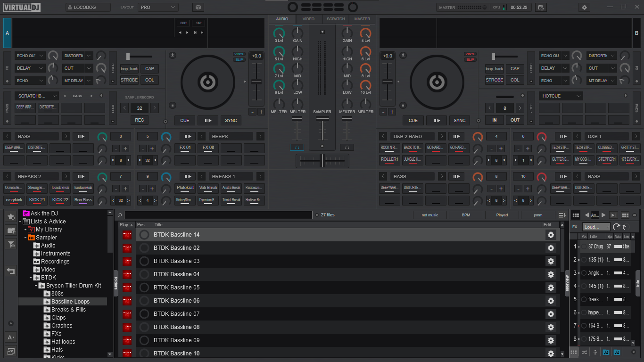Click the 'not music' filter button

(x=430, y=215)
